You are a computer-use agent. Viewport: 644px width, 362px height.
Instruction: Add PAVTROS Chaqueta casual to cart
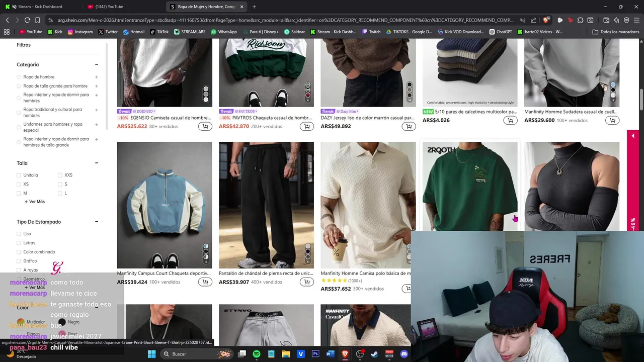click(307, 126)
